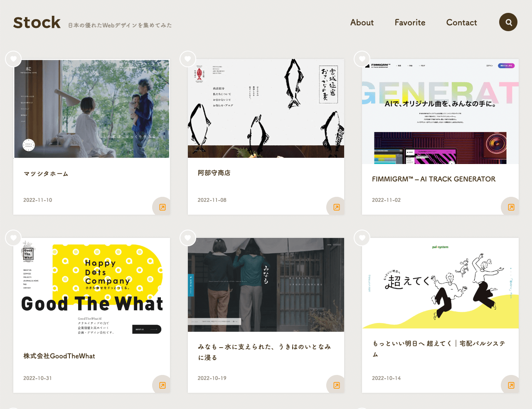Open external link for 宅配パルシステム card
532x409 pixels.
(x=511, y=385)
